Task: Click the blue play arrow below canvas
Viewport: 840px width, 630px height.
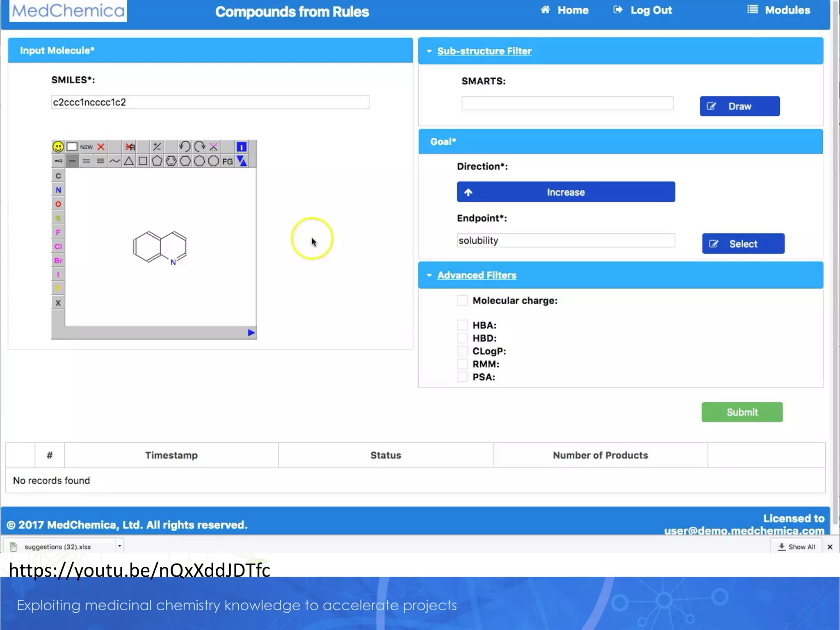Action: pos(251,333)
